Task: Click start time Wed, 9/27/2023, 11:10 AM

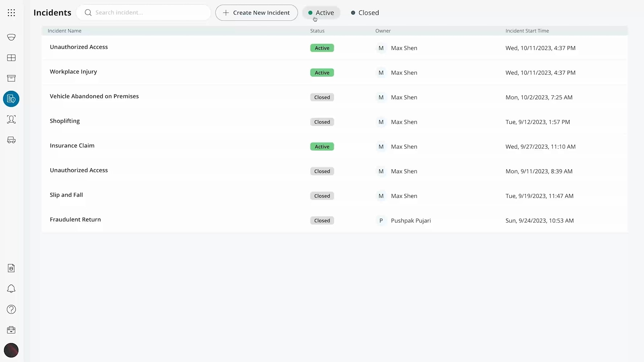Action: tap(540, 147)
